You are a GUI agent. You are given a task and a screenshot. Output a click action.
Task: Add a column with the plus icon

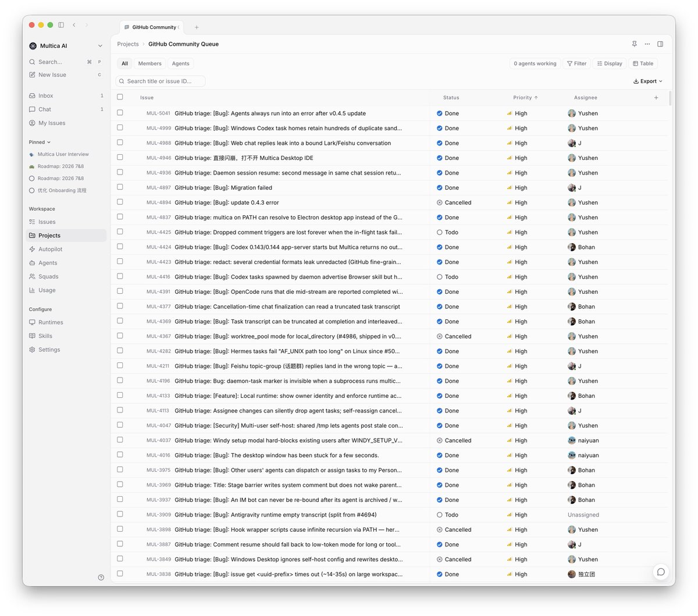pyautogui.click(x=656, y=98)
